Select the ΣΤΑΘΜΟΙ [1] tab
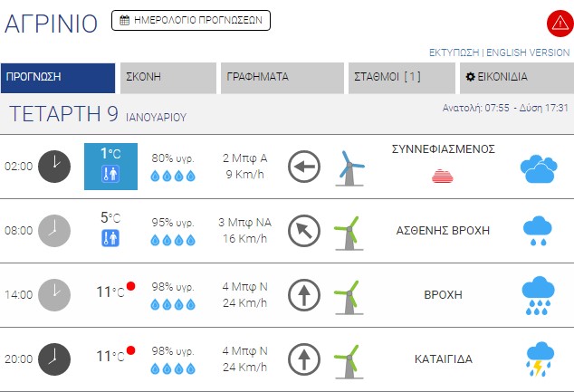The image size is (574, 392). [x=401, y=77]
